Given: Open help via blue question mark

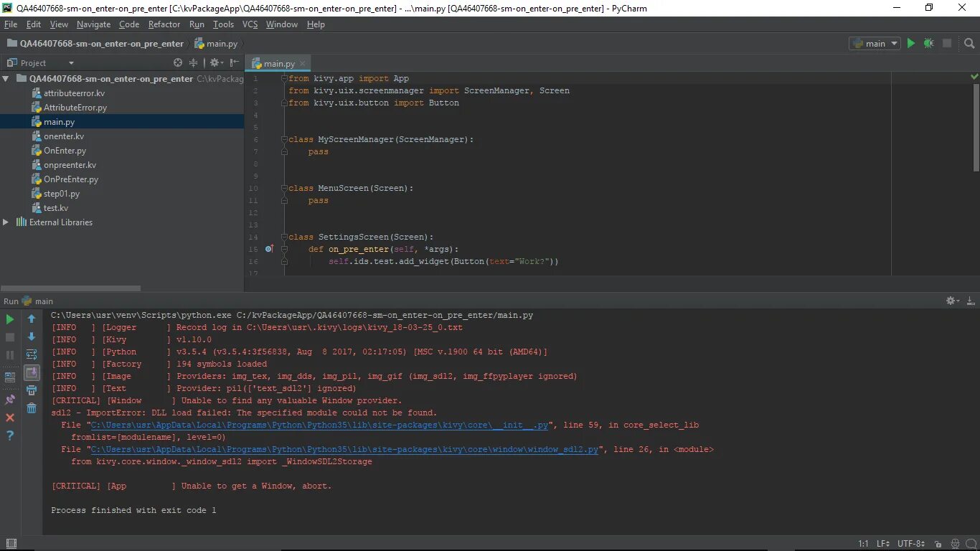Looking at the screenshot, I should [10, 435].
